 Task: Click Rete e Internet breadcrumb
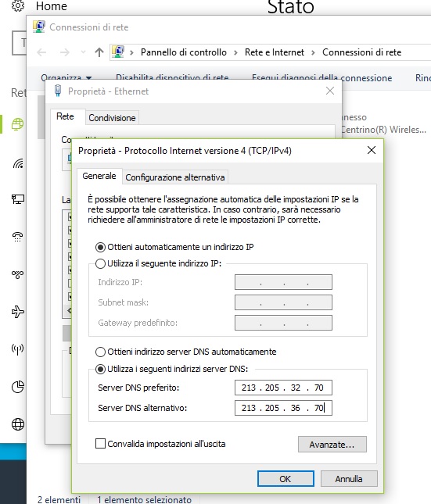coord(275,52)
